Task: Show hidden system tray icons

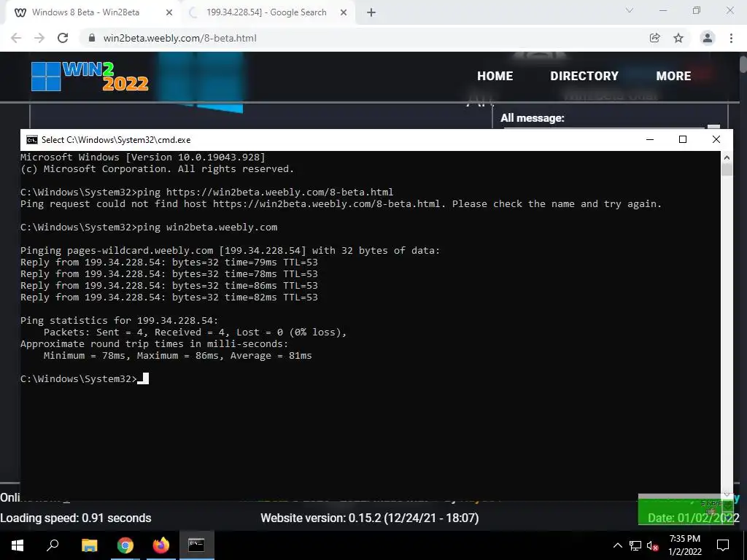Action: click(x=617, y=545)
